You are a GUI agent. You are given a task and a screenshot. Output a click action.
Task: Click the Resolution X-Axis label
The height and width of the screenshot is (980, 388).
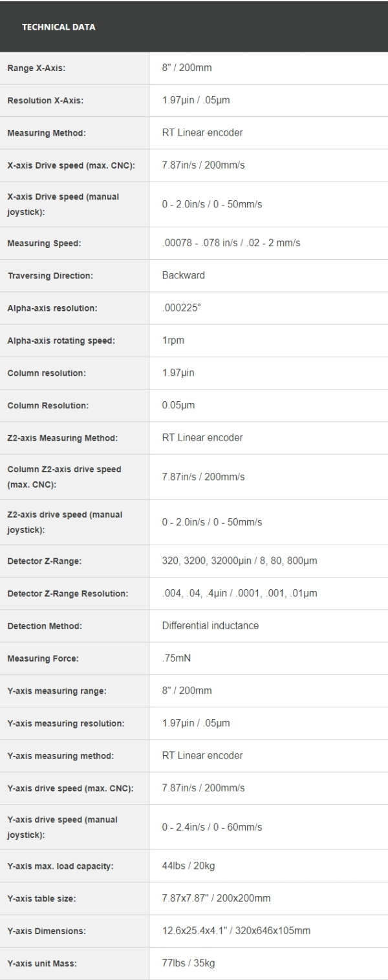45,101
